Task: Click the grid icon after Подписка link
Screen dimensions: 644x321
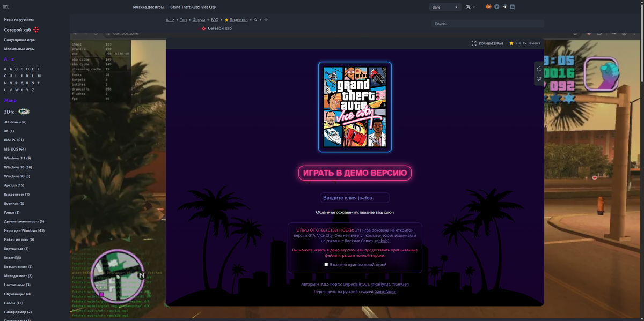Action: pos(255,20)
